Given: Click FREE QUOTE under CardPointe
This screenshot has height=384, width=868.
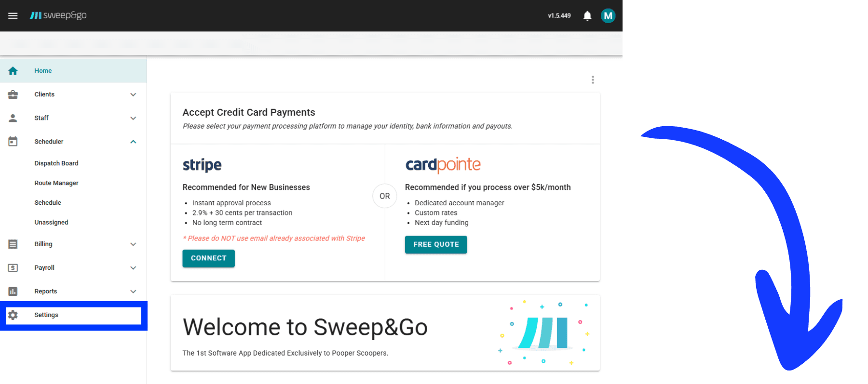Looking at the screenshot, I should (435, 244).
